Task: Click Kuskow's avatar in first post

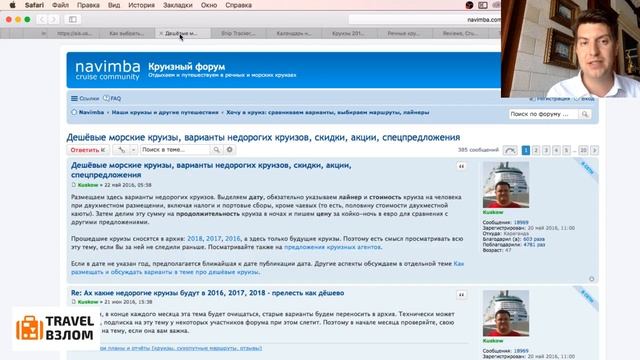Action: point(506,185)
